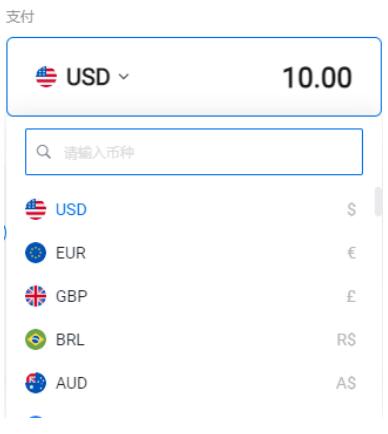Click the euro symbol on EUR row
Image resolution: width=388 pixels, height=434 pixels.
point(351,253)
